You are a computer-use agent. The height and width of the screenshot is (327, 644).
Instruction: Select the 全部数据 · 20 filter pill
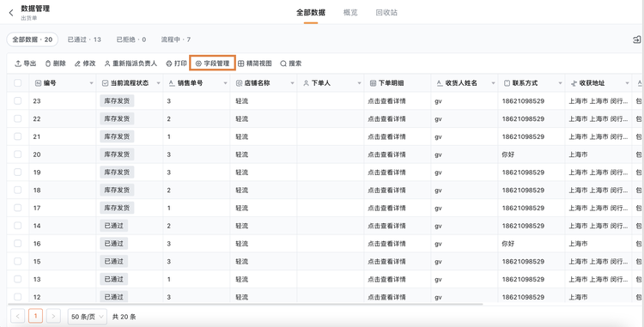pos(33,39)
